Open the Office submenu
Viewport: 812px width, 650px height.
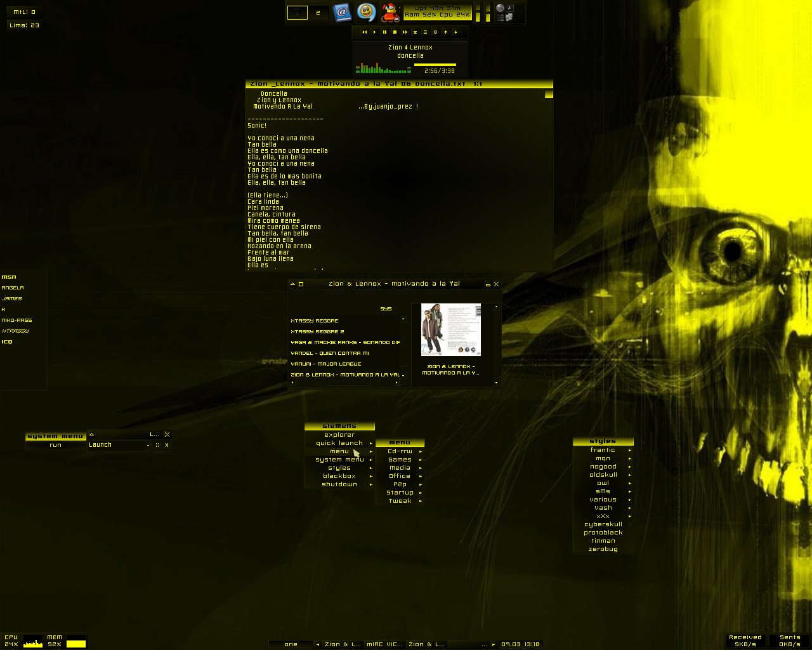pos(400,476)
